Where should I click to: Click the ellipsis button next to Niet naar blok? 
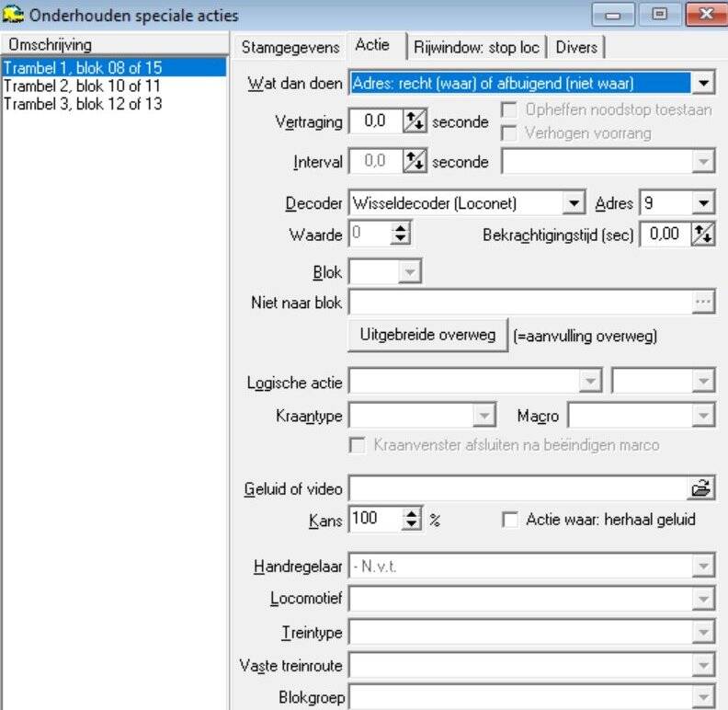click(x=703, y=302)
